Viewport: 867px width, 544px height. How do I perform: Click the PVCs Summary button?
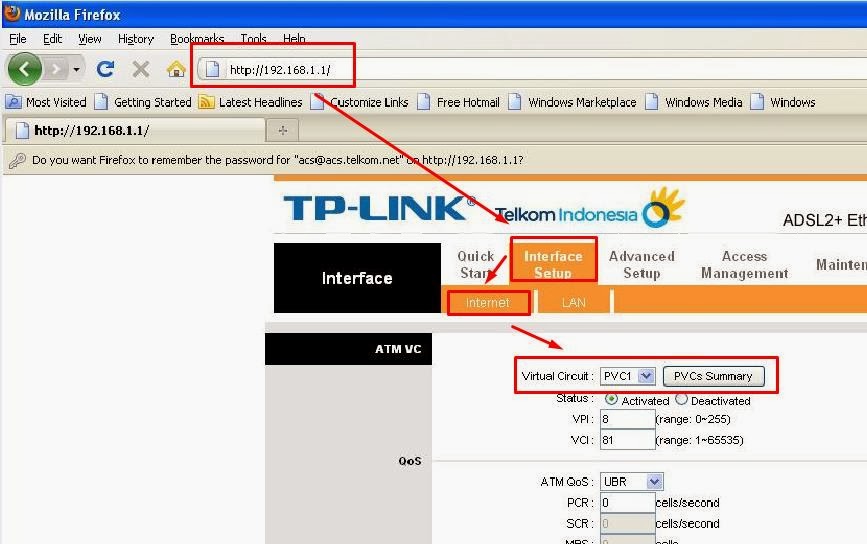713,376
